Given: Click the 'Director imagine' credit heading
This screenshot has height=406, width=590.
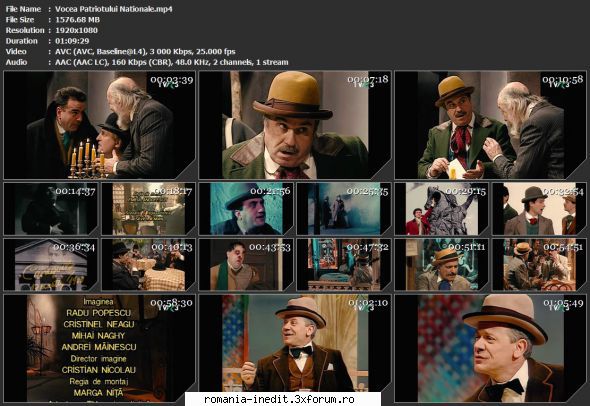Looking at the screenshot, I should [99, 359].
